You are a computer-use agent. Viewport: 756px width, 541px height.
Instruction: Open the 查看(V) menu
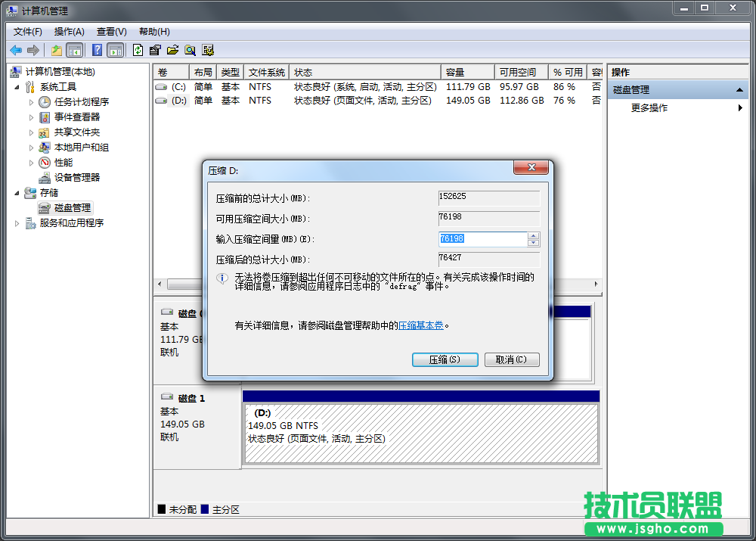tap(110, 31)
